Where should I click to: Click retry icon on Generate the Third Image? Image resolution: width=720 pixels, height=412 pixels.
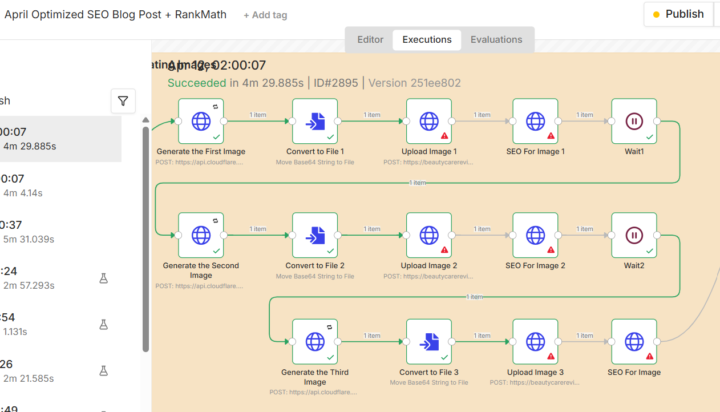coord(329,327)
